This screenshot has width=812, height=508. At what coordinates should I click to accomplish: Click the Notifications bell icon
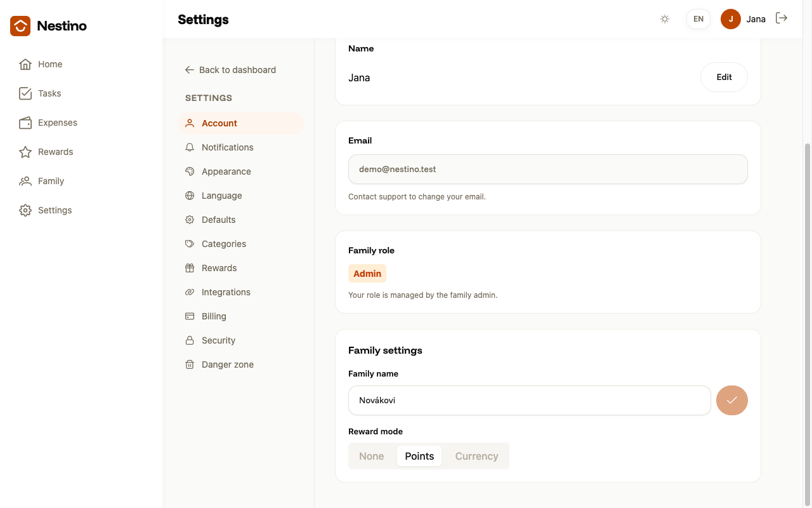(190, 147)
